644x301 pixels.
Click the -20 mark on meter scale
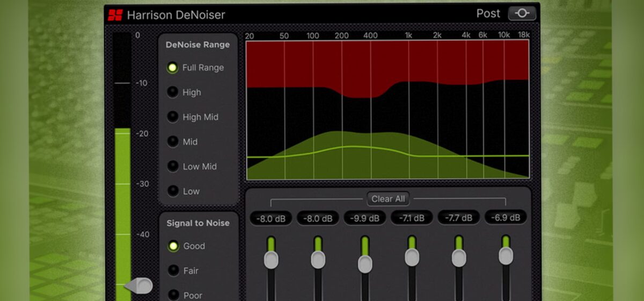click(142, 134)
